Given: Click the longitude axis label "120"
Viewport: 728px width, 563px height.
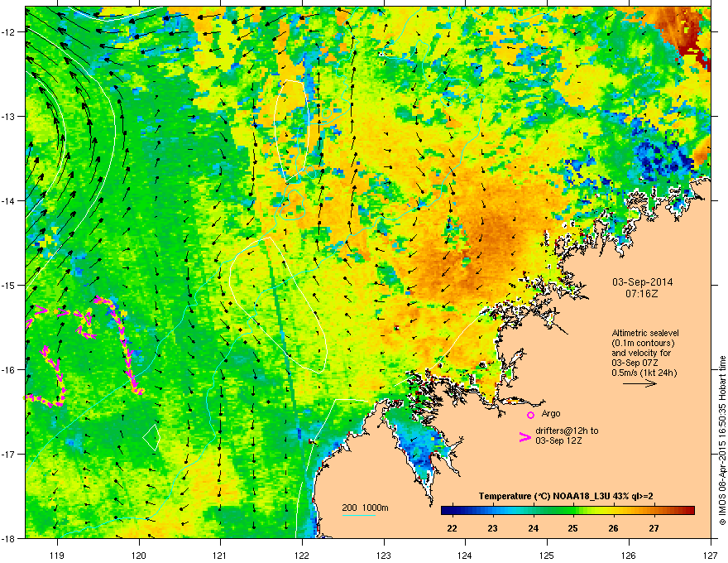Looking at the screenshot, I should click(139, 555).
